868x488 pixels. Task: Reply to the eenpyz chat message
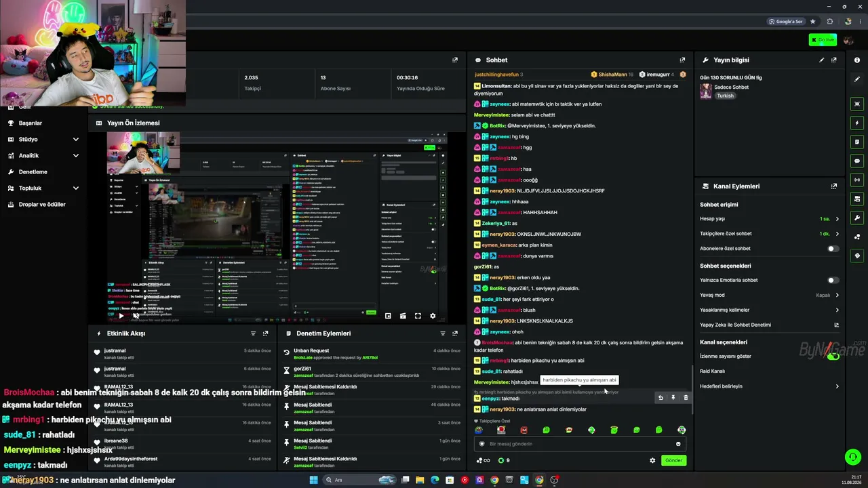660,398
